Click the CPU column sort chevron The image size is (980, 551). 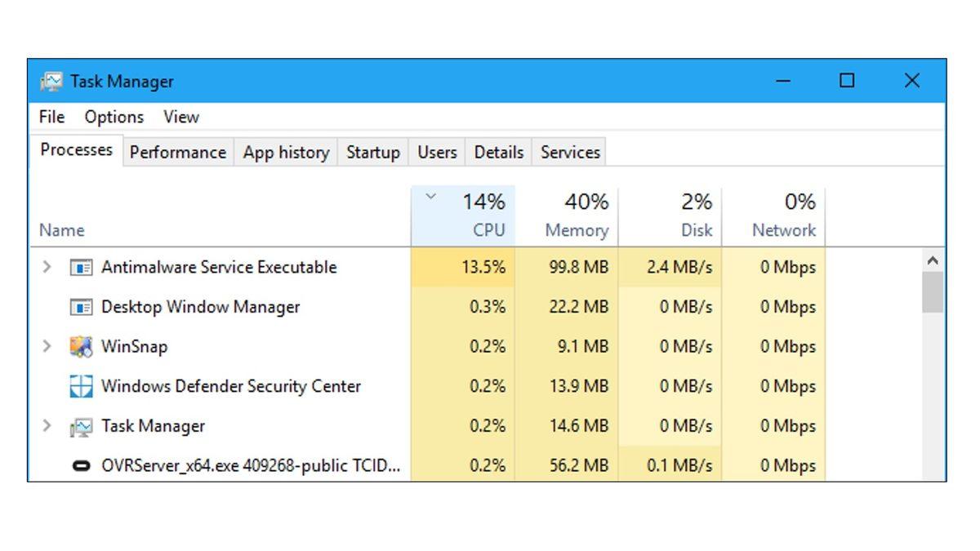[430, 196]
